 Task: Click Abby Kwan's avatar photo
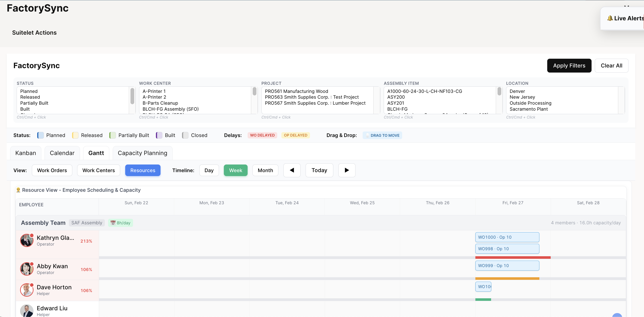tap(27, 269)
